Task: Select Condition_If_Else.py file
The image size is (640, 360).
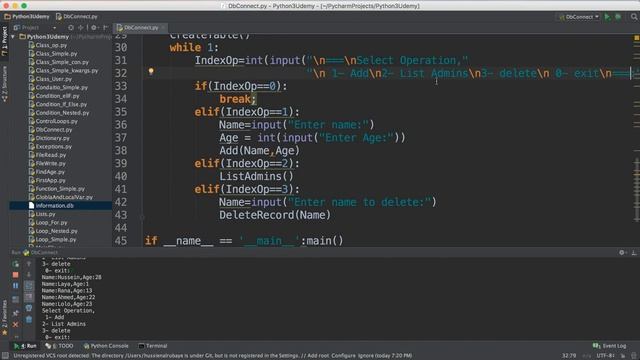Action: (x=58, y=104)
